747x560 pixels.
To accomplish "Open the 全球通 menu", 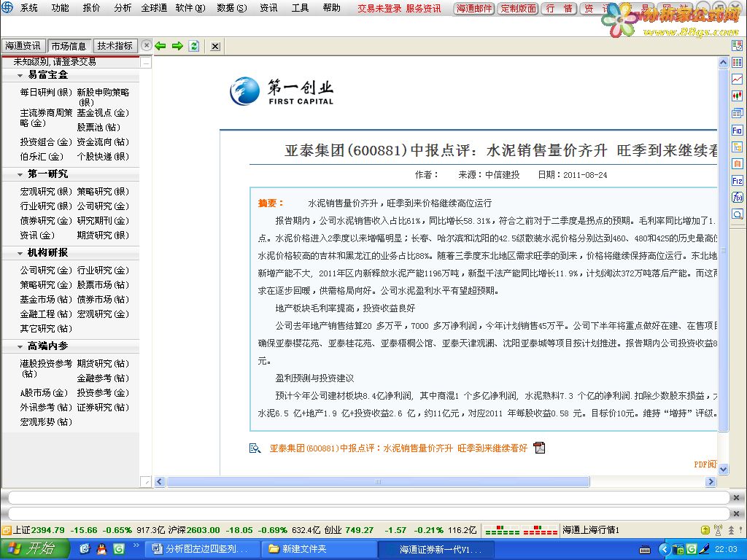I will click(x=154, y=8).
